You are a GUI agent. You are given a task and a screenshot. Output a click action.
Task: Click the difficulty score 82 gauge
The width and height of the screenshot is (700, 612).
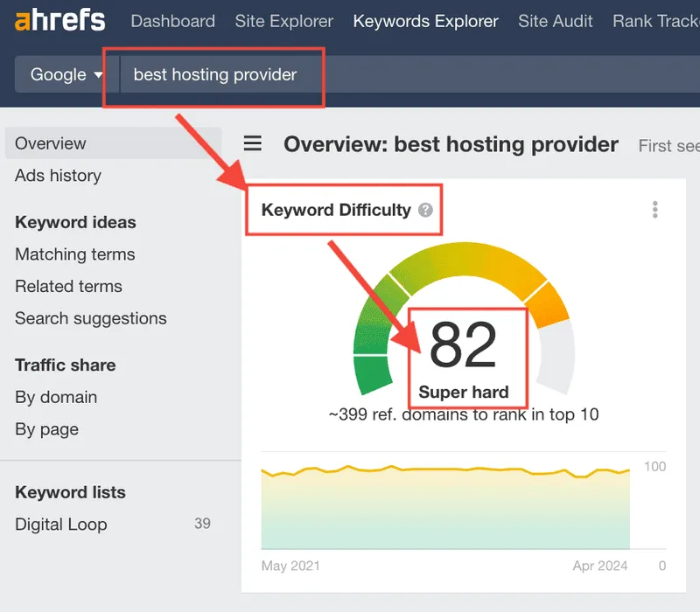point(464,345)
